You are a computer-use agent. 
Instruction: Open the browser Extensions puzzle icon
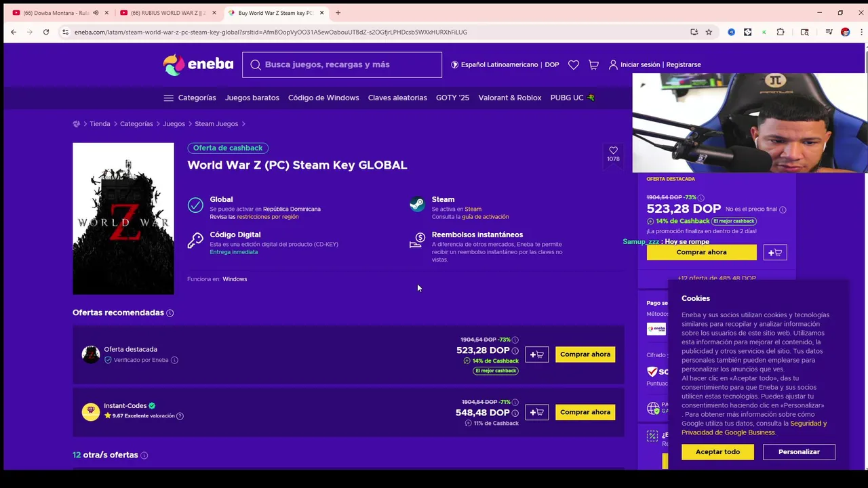click(781, 32)
